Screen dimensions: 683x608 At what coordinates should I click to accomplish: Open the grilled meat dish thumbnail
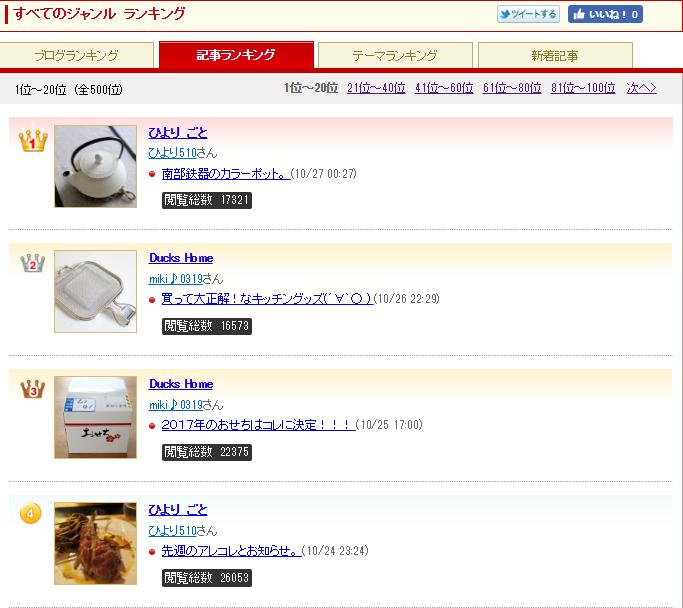point(95,544)
